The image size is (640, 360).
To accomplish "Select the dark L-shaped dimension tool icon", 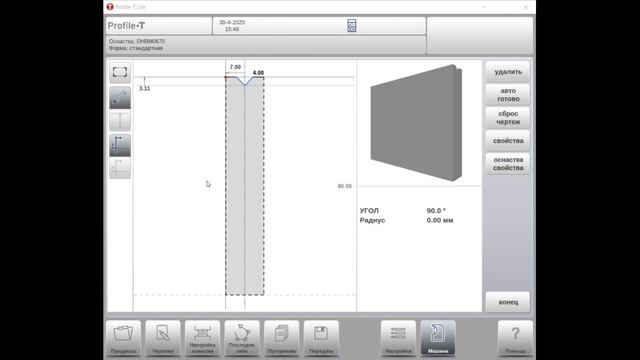I will [120, 145].
